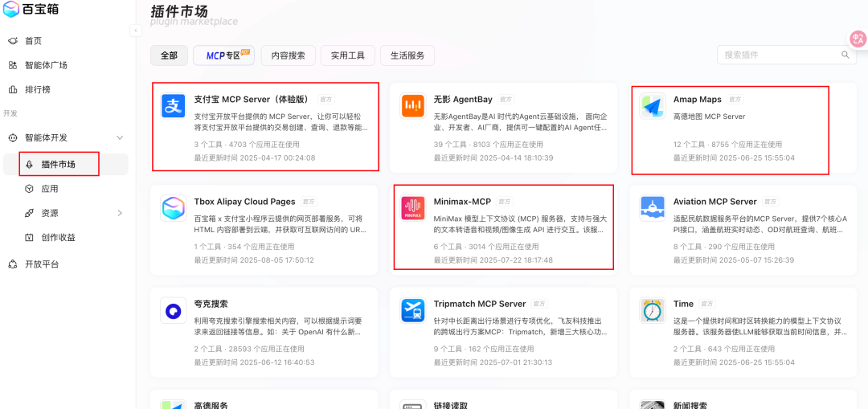Click the 百宝箱 logo icon
Image resolution: width=868 pixels, height=409 pixels.
click(11, 9)
